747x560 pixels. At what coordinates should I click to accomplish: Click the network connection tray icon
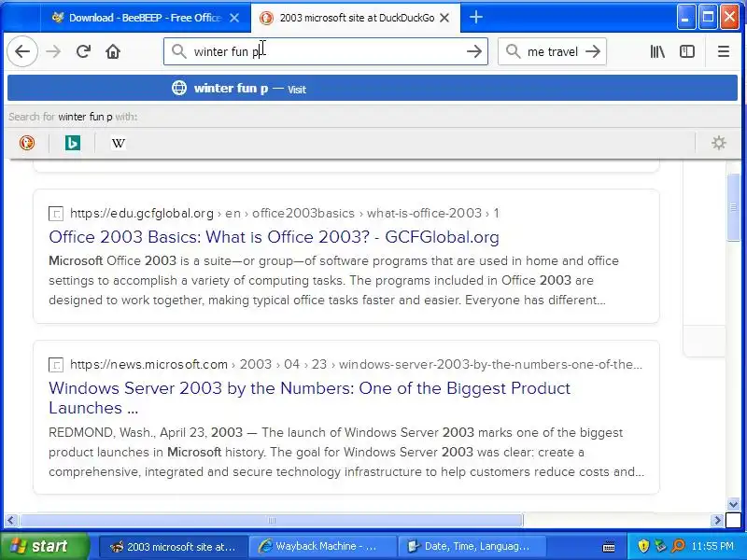click(x=660, y=546)
